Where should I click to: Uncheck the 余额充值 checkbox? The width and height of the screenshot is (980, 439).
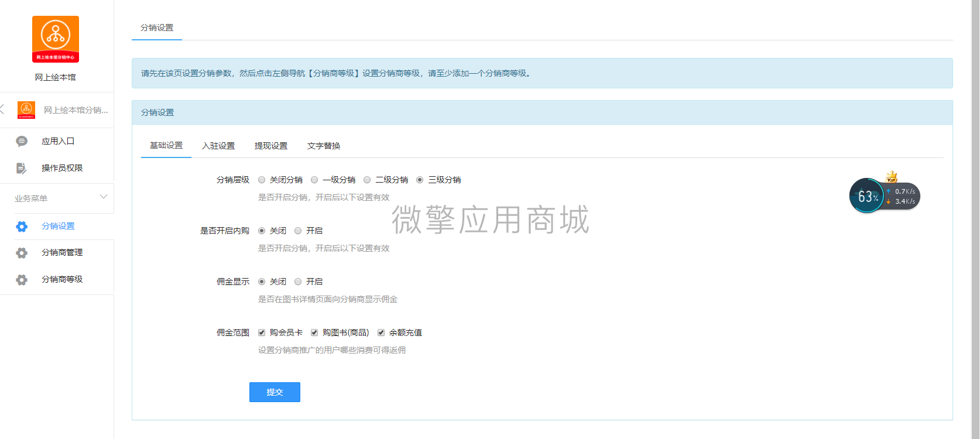click(x=381, y=332)
